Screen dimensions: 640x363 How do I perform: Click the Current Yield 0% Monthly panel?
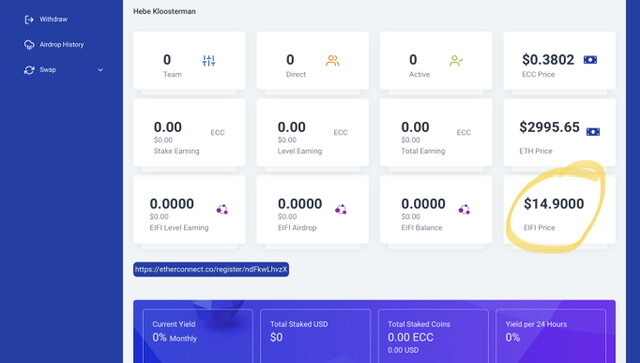tap(198, 336)
